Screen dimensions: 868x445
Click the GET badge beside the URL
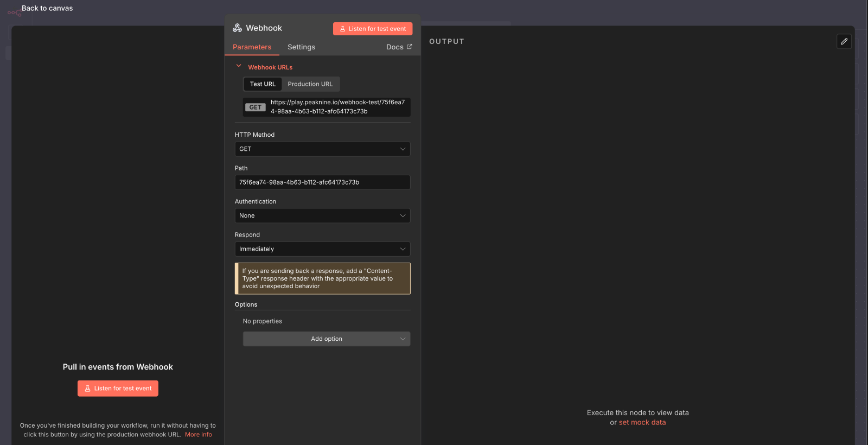click(x=256, y=107)
